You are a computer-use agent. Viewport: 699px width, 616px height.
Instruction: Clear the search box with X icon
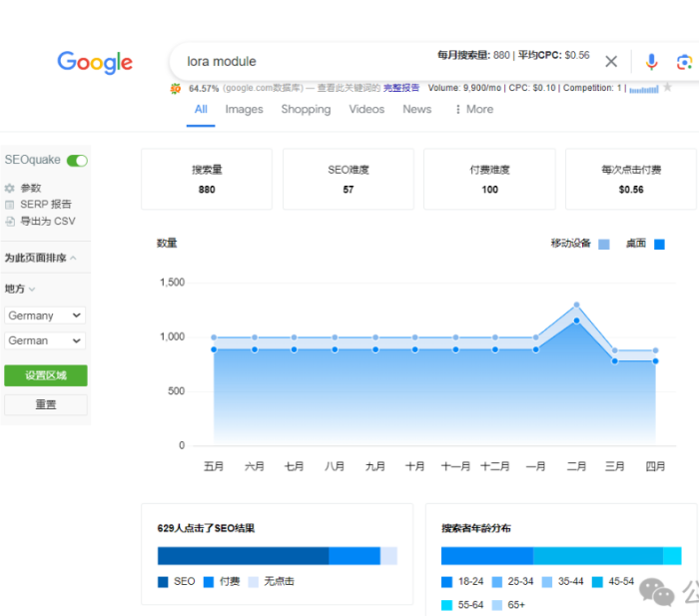click(611, 62)
